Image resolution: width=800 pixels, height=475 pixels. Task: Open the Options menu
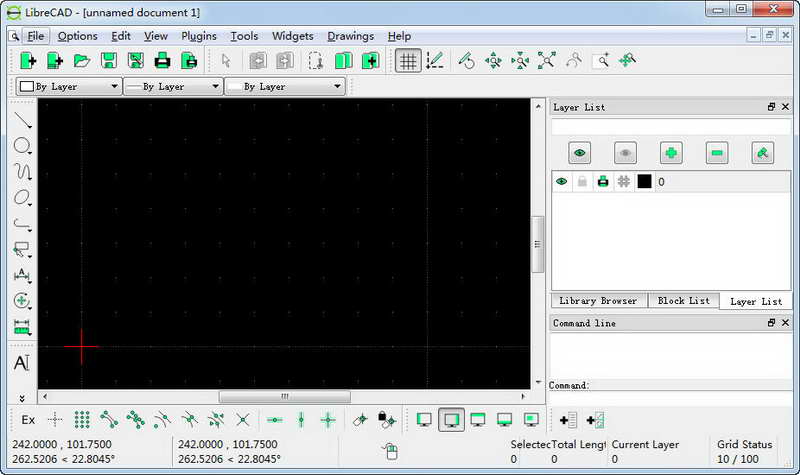[78, 36]
